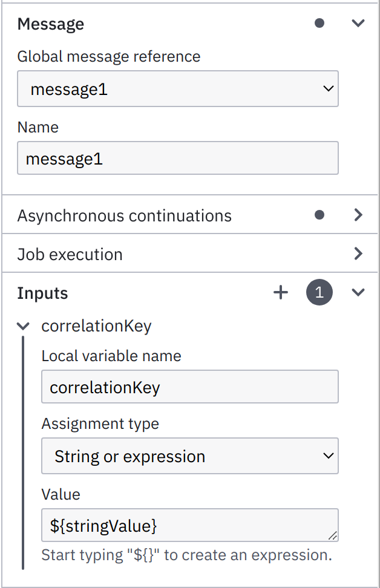Click the correlationKey entry label
380x588 pixels.
point(96,326)
